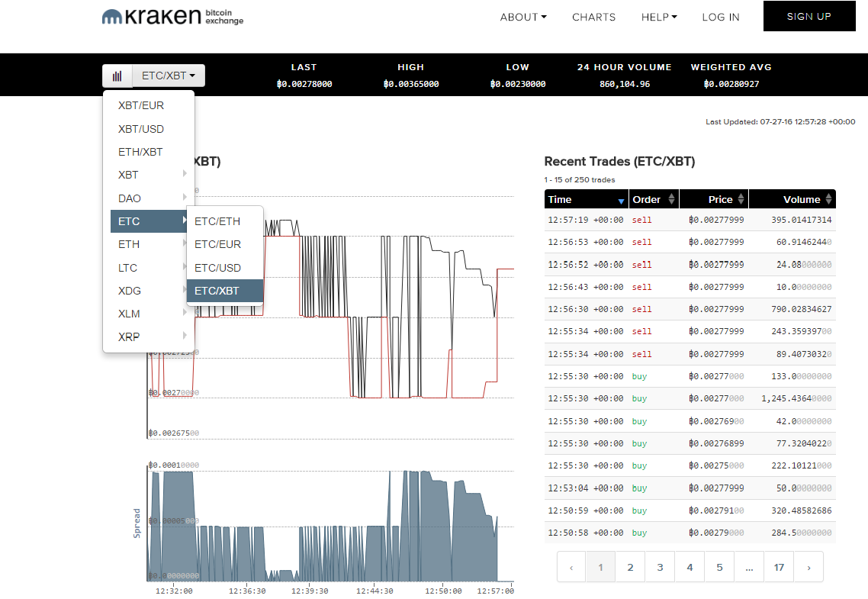Click the LOW value 0.00230000
Viewport: 868px width, 599px height.
pos(518,84)
